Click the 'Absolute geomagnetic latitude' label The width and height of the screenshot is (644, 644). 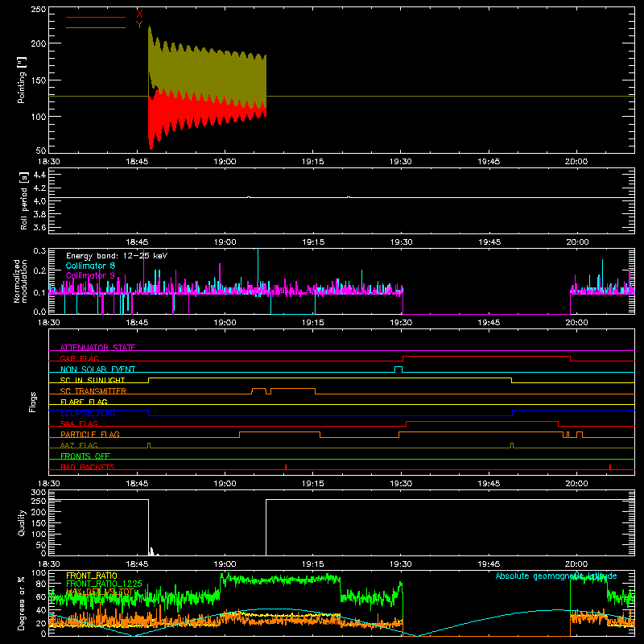(x=556, y=576)
